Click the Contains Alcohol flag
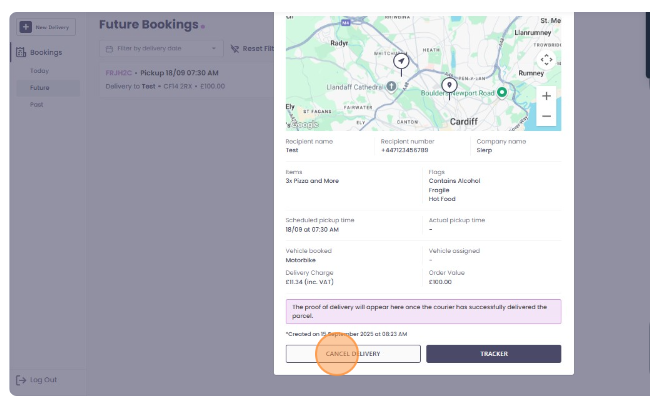Viewport: 650px width, 404px height. 454,181
